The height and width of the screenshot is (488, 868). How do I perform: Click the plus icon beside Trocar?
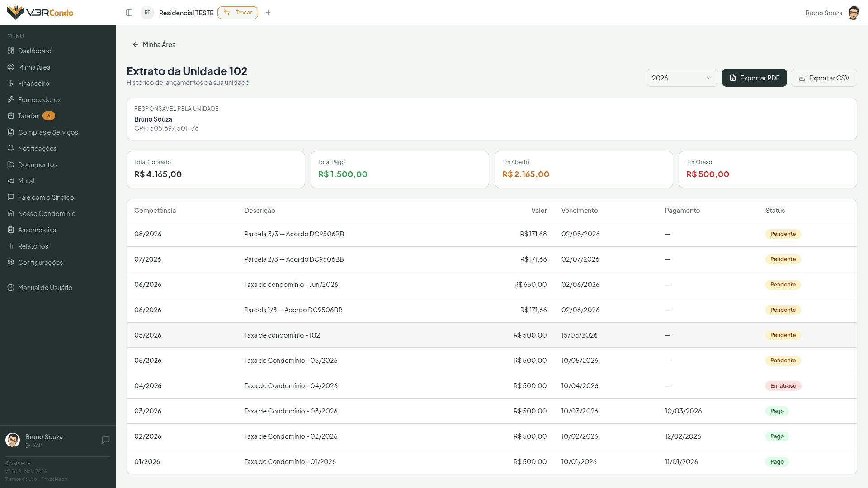268,13
